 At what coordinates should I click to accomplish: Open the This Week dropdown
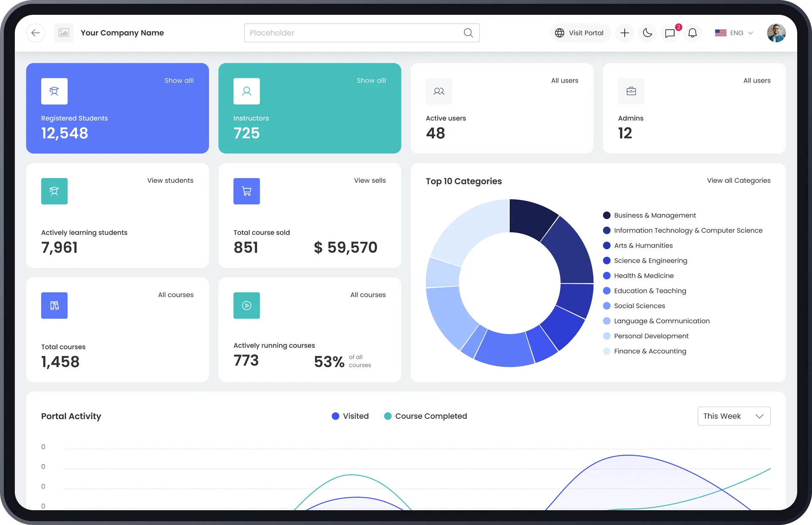click(x=734, y=416)
